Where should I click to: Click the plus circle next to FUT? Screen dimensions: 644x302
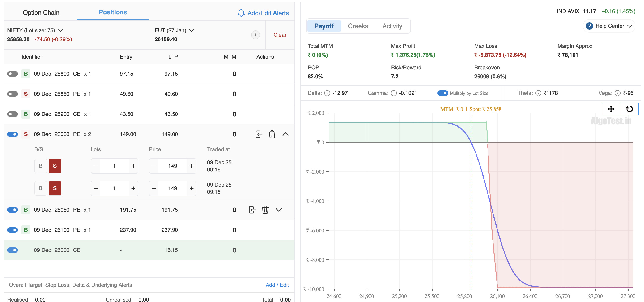click(x=255, y=35)
